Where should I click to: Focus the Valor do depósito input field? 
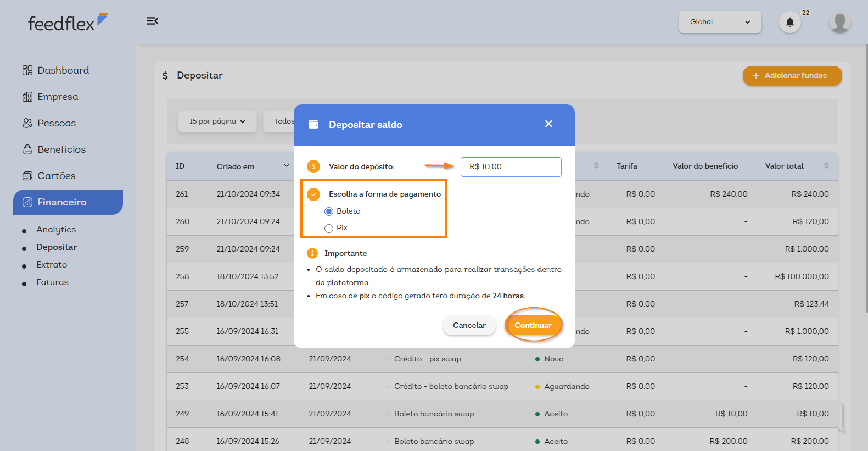(x=511, y=167)
